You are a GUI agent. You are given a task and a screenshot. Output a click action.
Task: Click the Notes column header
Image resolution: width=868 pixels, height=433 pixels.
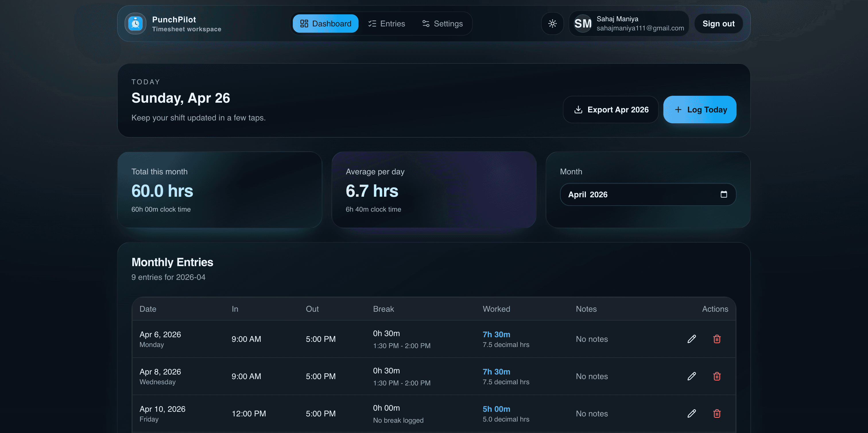click(x=586, y=309)
